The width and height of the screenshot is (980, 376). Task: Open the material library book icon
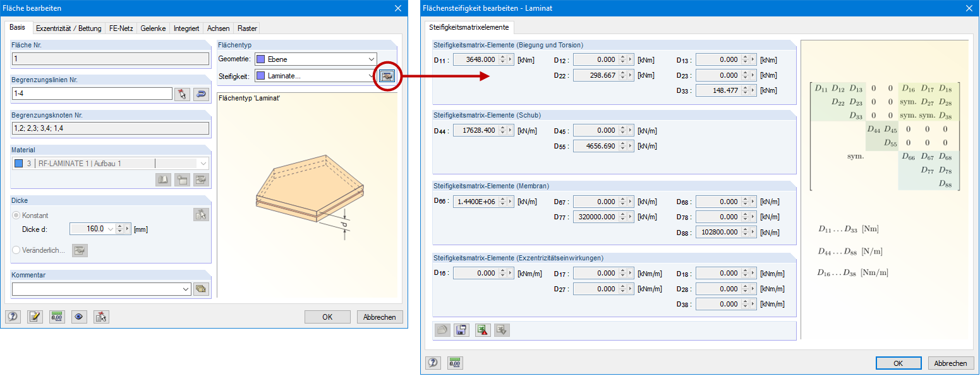[x=163, y=180]
